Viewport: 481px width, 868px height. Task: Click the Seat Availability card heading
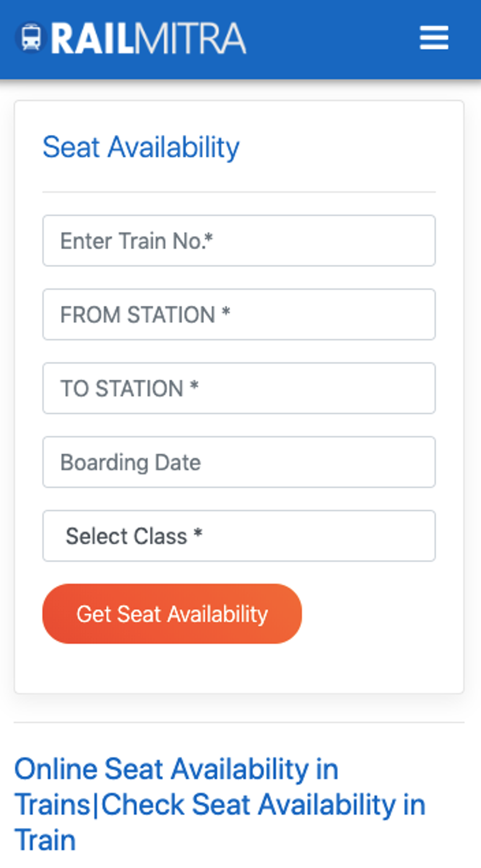pyautogui.click(x=141, y=147)
